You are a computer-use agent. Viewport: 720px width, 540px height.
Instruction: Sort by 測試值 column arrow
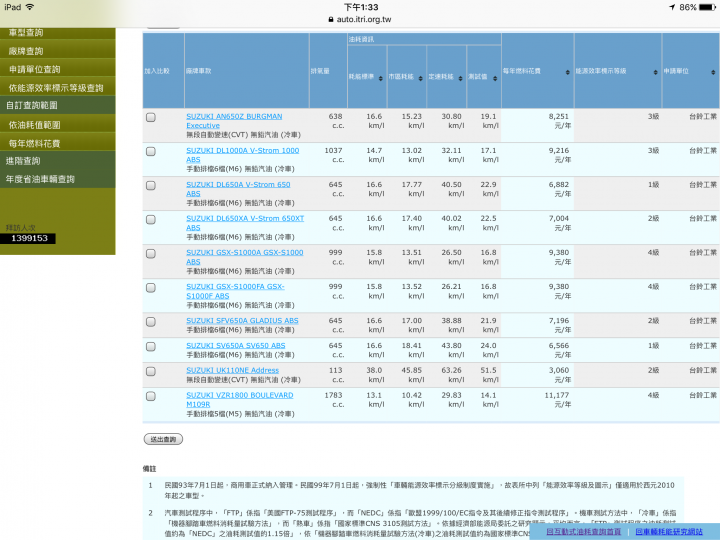(495, 79)
